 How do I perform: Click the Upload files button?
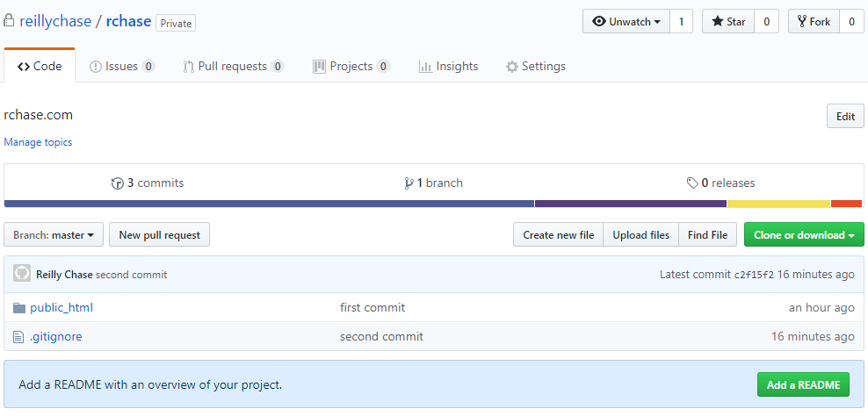(x=641, y=235)
